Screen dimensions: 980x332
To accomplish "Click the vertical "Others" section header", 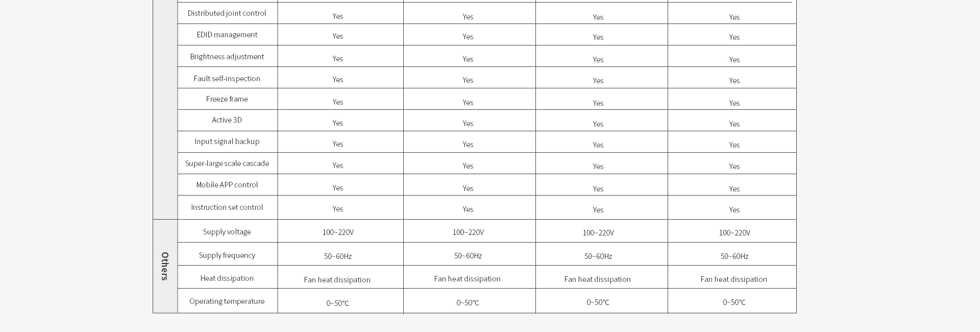I will 165,266.
